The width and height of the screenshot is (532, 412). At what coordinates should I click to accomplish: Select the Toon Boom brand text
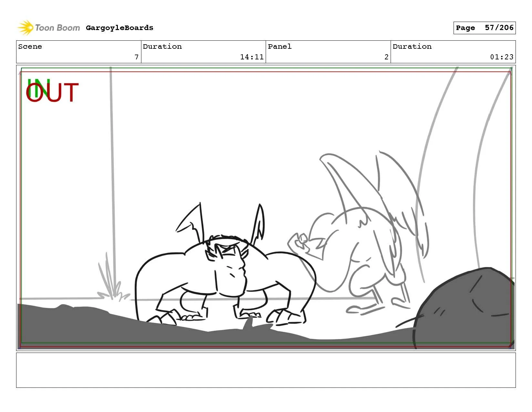click(x=57, y=28)
